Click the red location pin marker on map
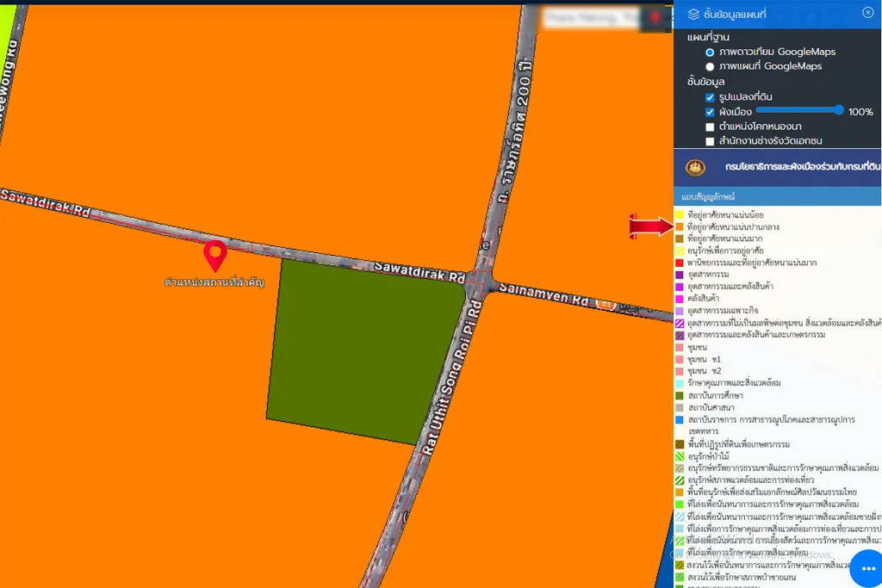This screenshot has height=588, width=882. pos(214,256)
